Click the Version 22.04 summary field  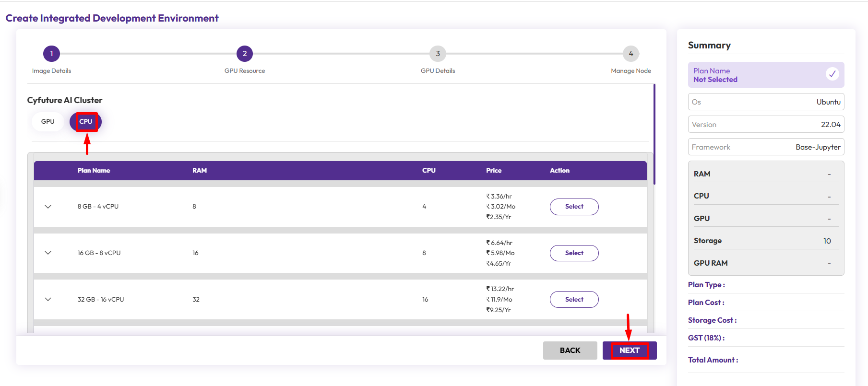pyautogui.click(x=766, y=125)
